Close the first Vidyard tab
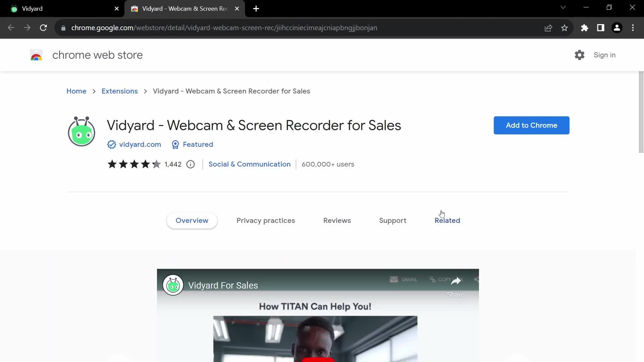The image size is (644, 362). click(x=117, y=9)
